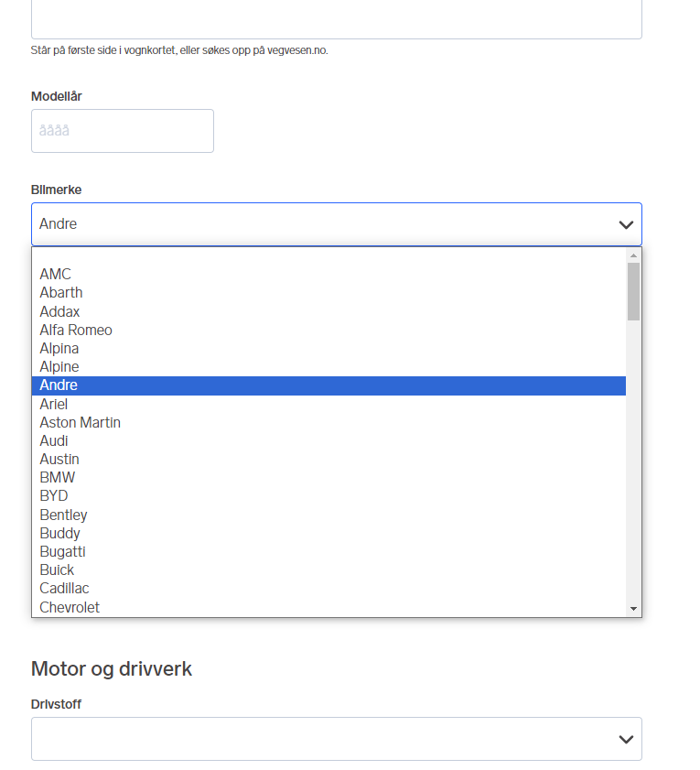Viewport: 700px width, 770px height.
Task: Pick Alpina from the dropdown options
Action: [328, 348]
